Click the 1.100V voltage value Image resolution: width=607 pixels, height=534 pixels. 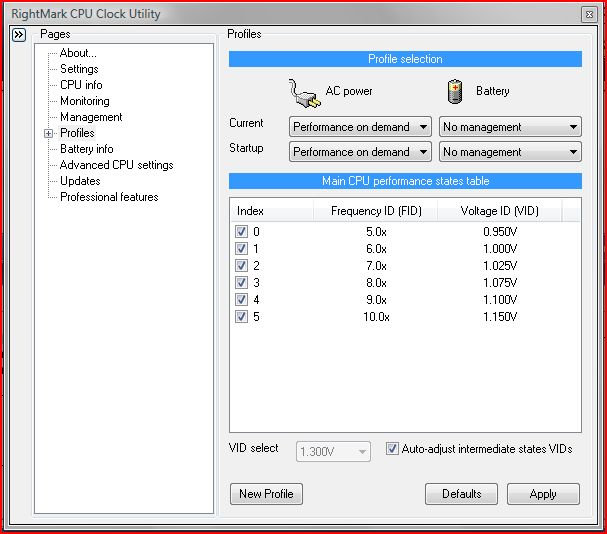500,300
